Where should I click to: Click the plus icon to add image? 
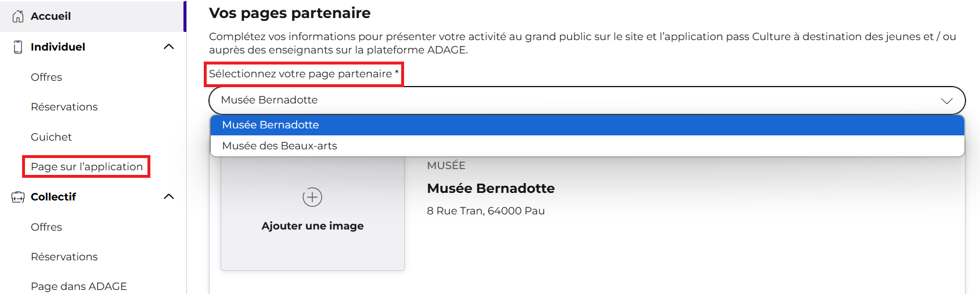[312, 197]
